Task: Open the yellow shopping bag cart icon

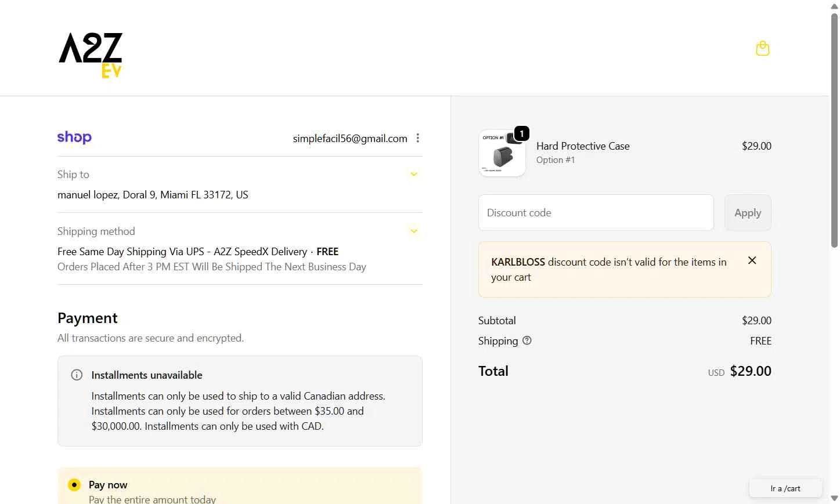Action: (763, 48)
